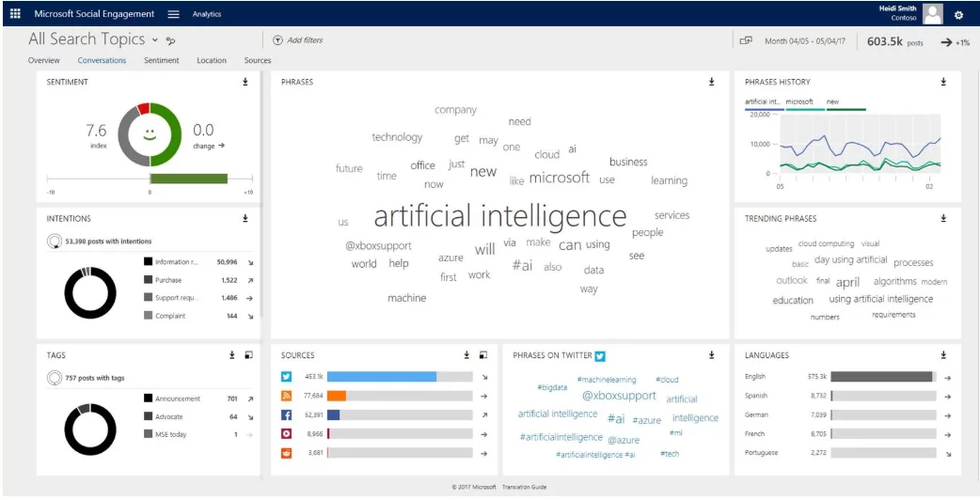Viewport: 980px width, 500px height.
Task: Click the change arrow next to 0.0
Action: click(x=221, y=146)
